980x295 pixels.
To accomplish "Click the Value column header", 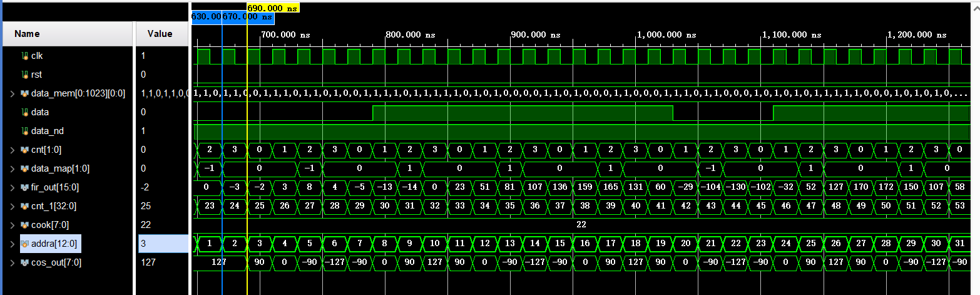I will [160, 34].
